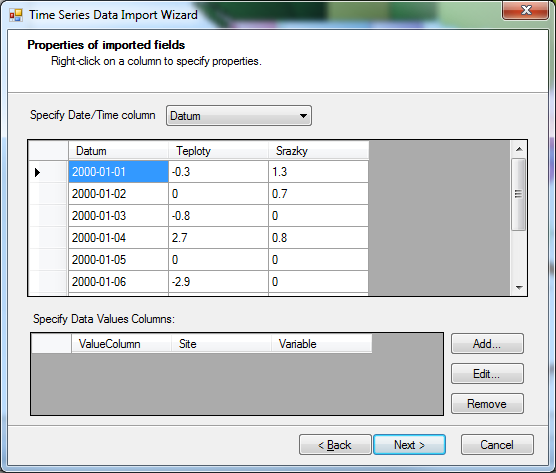
Task: Click the data grid vertical scrollbar thumb
Action: [519, 194]
